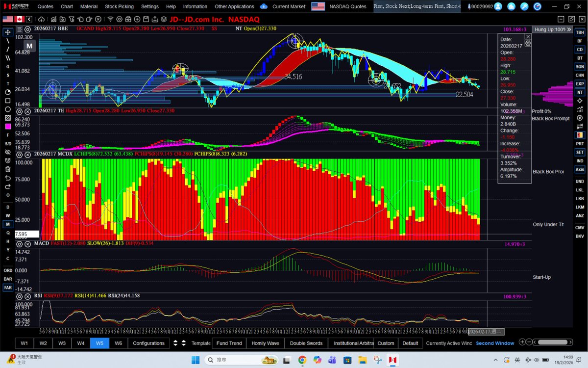Click the blue cloud icon beside Other Applications
This screenshot has height=368, width=588.
pyautogui.click(x=264, y=6)
